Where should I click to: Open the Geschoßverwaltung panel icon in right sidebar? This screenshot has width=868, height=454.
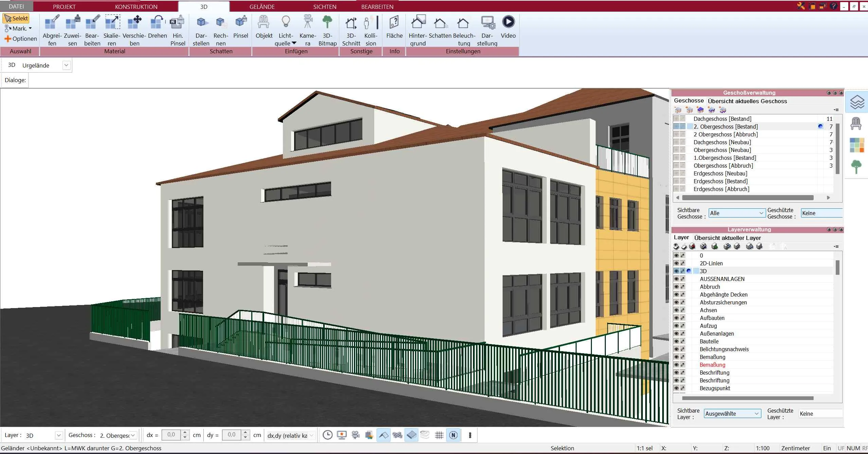coord(857,102)
